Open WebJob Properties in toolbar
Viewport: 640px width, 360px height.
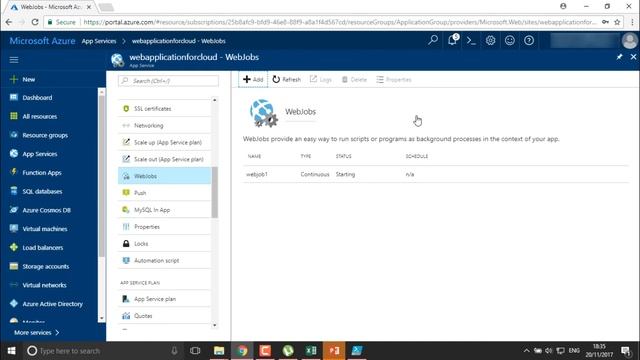(394, 79)
